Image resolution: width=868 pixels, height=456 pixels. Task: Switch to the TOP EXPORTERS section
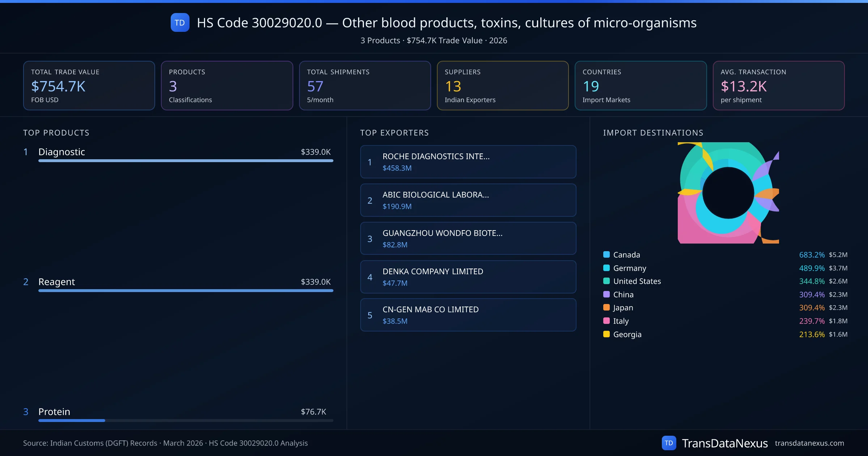pyautogui.click(x=395, y=133)
